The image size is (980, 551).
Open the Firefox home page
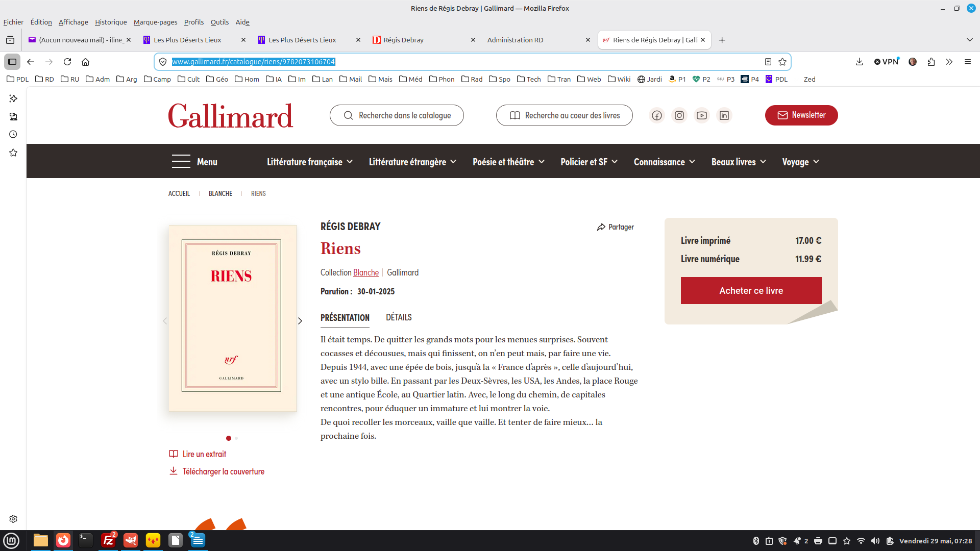[x=86, y=62]
